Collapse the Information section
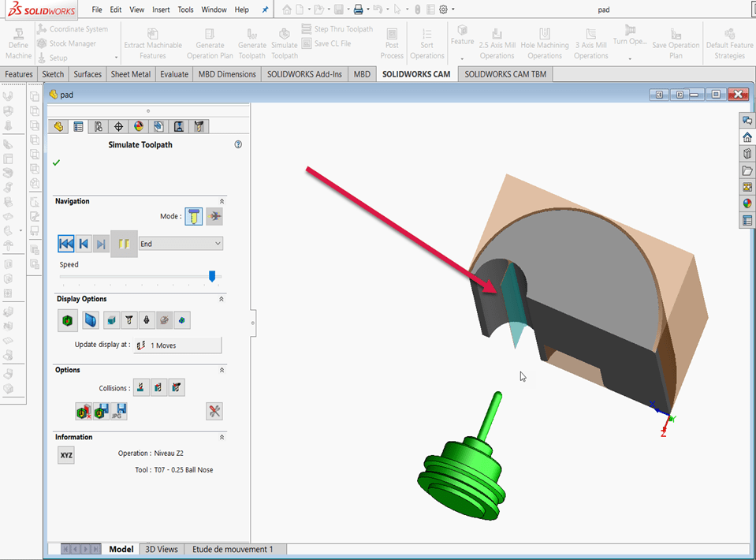Screen dimensions: 756x560 222,437
